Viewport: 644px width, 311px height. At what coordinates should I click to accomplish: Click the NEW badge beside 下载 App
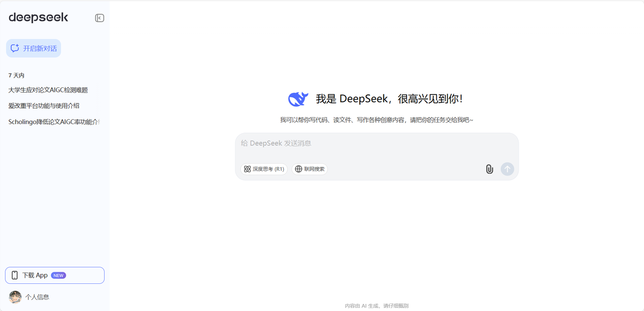(x=58, y=275)
